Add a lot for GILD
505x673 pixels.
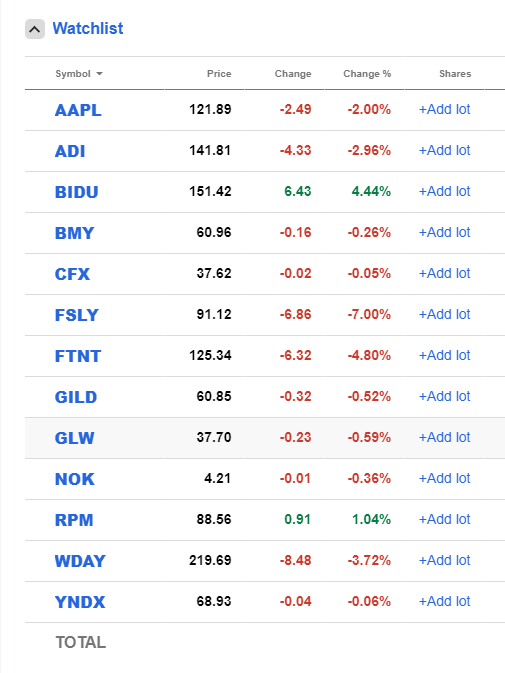point(445,396)
